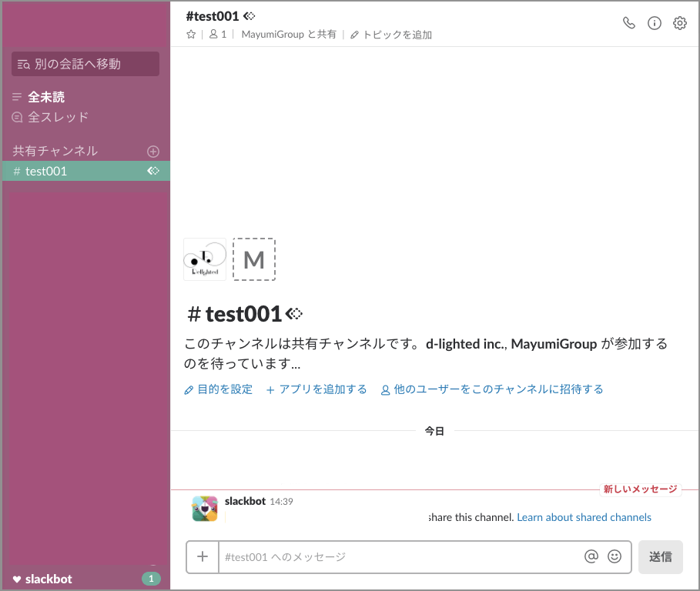The width and height of the screenshot is (700, 591).
Task: Set channel purpose (目的を設定)
Action: tap(219, 389)
